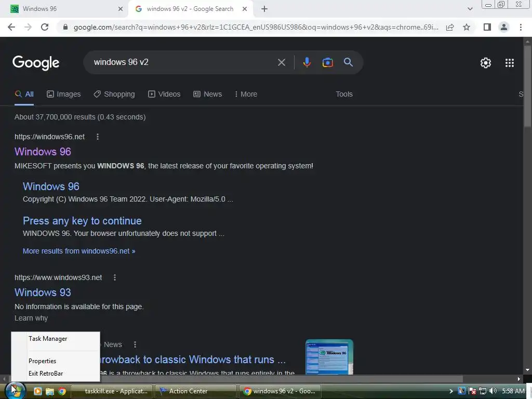Open the purple Windows 96 main result
532x399 pixels.
[x=43, y=152]
